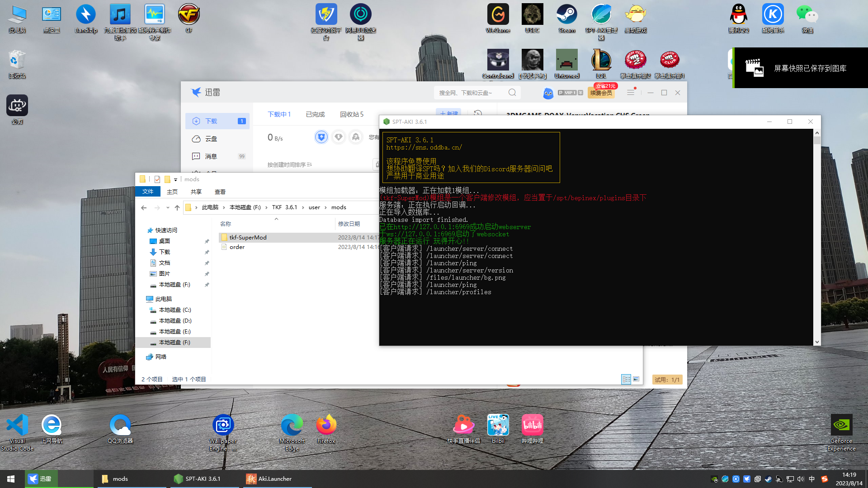
Task: Open the Recycle Bin desktop icon
Action: coord(17,64)
